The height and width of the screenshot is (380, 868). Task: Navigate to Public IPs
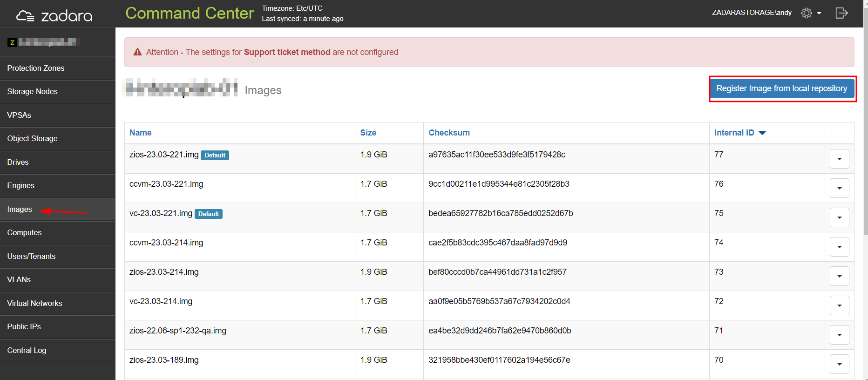(x=57, y=327)
